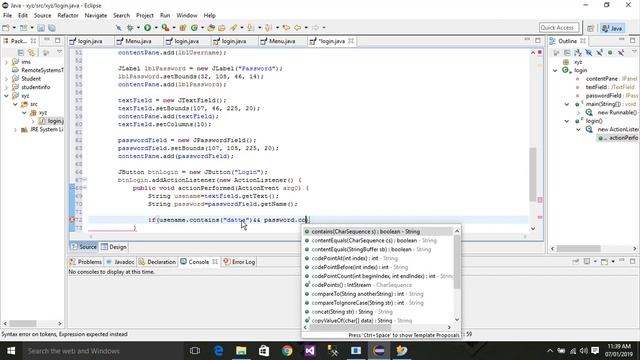640x360 pixels.
Task: Open Microsoft Edge from the taskbar
Action: click(218, 351)
